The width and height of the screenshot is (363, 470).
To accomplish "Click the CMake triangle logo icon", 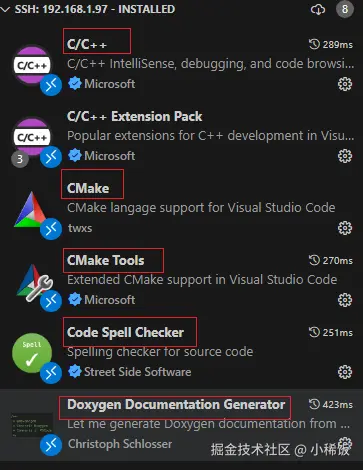I will pos(31,210).
